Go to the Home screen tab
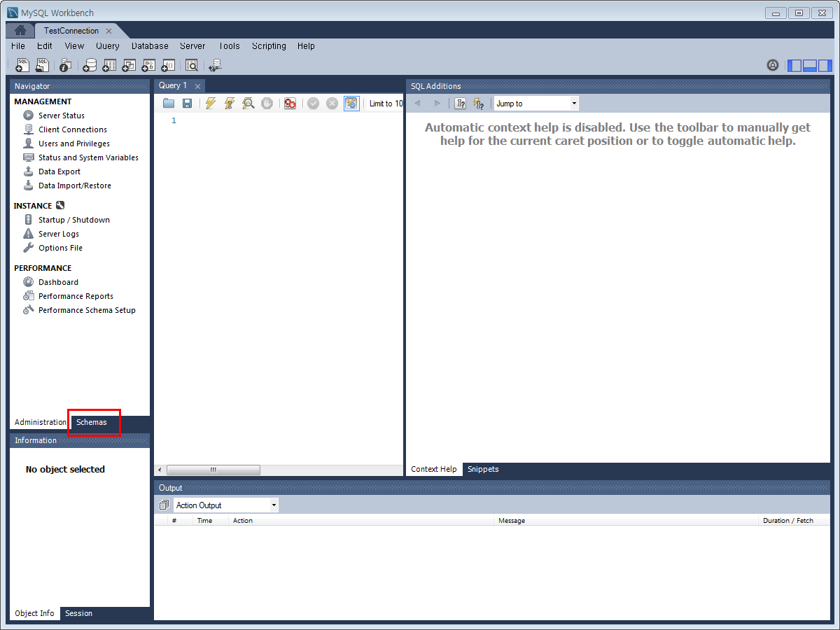The height and width of the screenshot is (630, 840). 20,31
